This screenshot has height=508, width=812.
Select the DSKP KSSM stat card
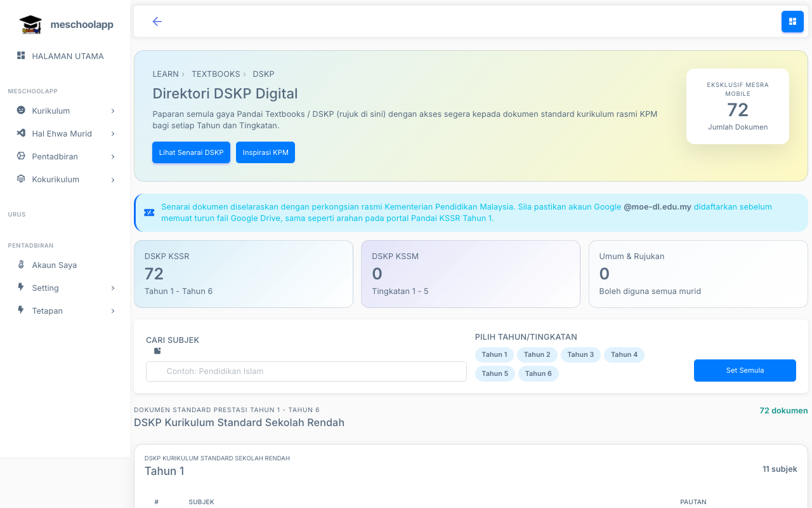(x=471, y=274)
